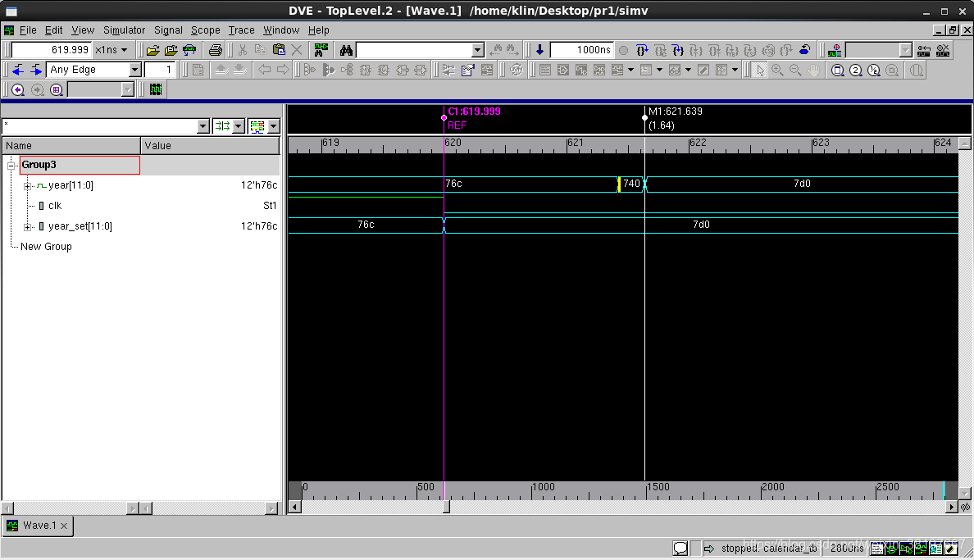Click the waveform horizontal scrollbar thumb

coord(446,508)
